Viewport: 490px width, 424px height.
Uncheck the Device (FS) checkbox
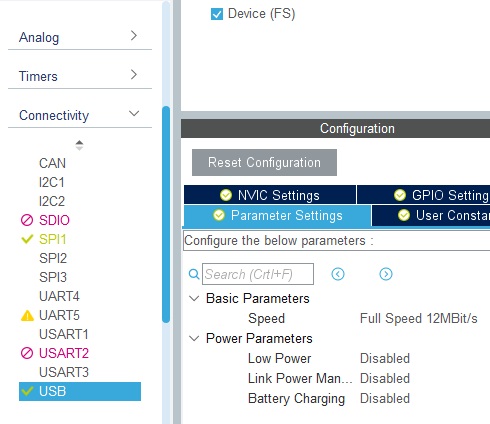[217, 14]
